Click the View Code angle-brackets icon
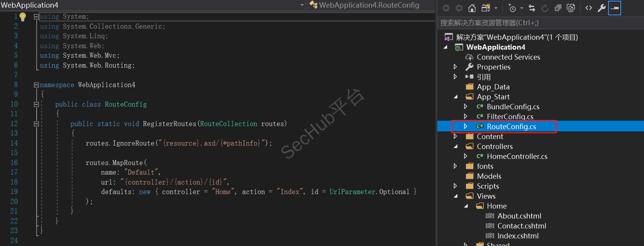The width and height of the screenshot is (644, 246). pyautogui.click(x=589, y=8)
